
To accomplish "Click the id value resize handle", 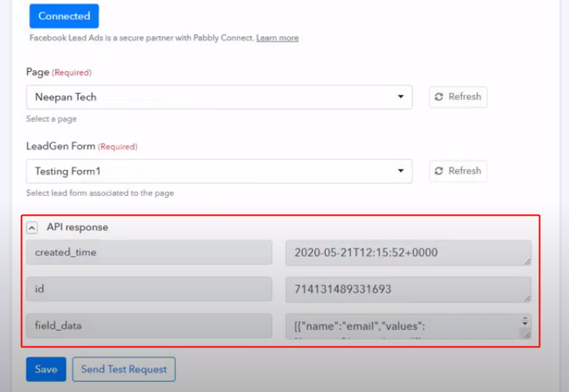I will [527, 299].
